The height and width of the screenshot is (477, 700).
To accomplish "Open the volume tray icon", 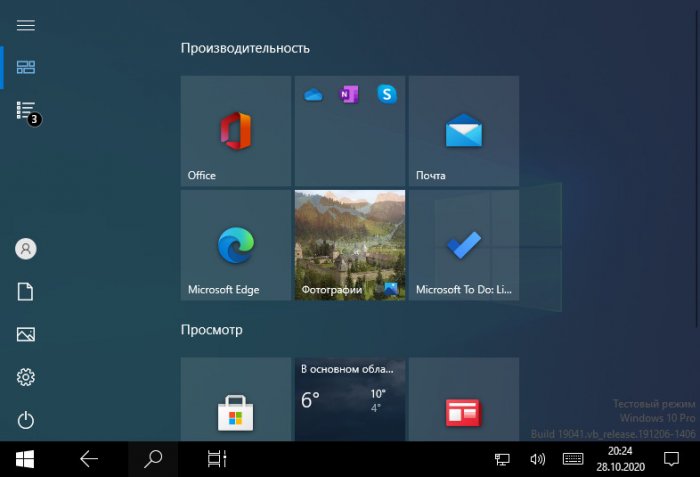I will pos(538,459).
